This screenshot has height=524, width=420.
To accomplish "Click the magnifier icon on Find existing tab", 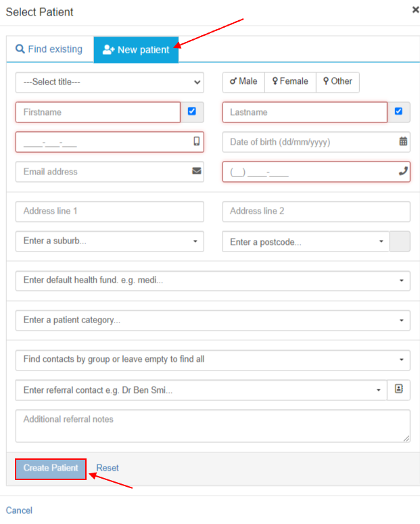I will click(x=20, y=49).
